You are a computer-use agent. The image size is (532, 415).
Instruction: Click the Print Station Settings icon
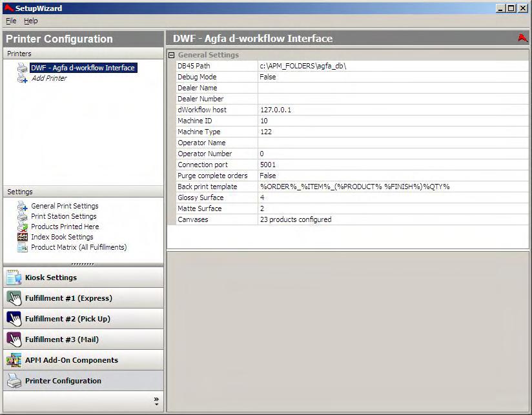[23, 216]
